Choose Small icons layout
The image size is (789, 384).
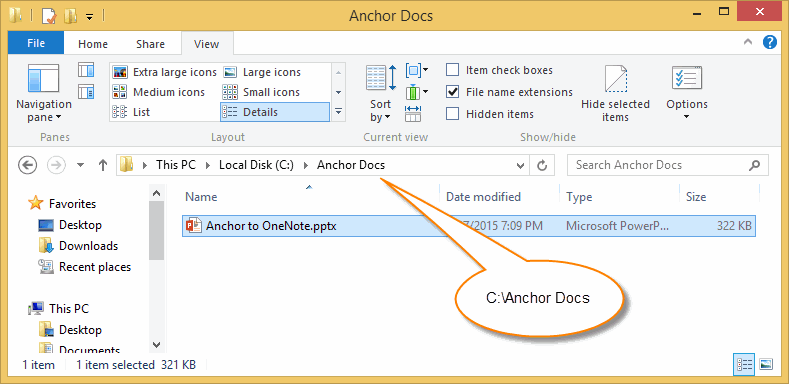[x=261, y=92]
